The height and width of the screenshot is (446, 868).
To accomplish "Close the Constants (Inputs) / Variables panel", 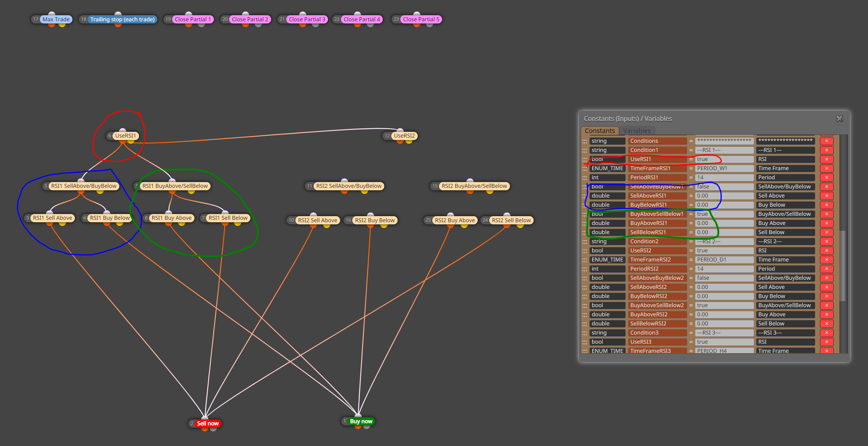I will 839,119.
